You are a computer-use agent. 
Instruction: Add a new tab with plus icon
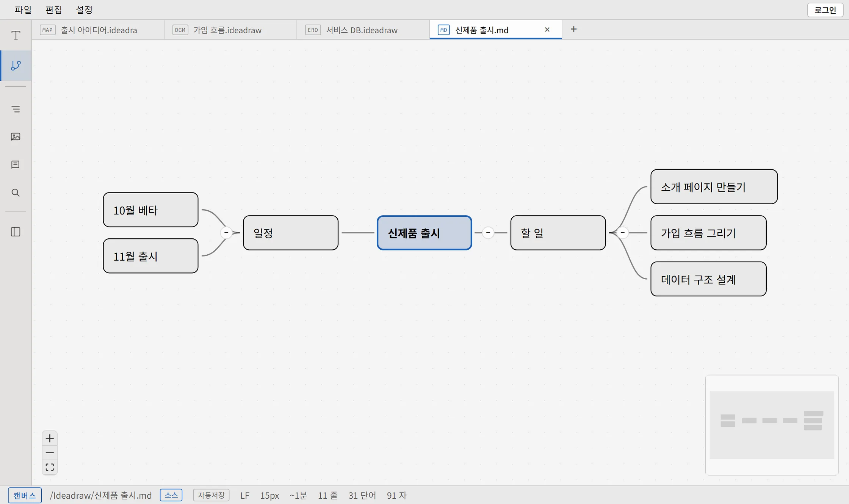573,29
